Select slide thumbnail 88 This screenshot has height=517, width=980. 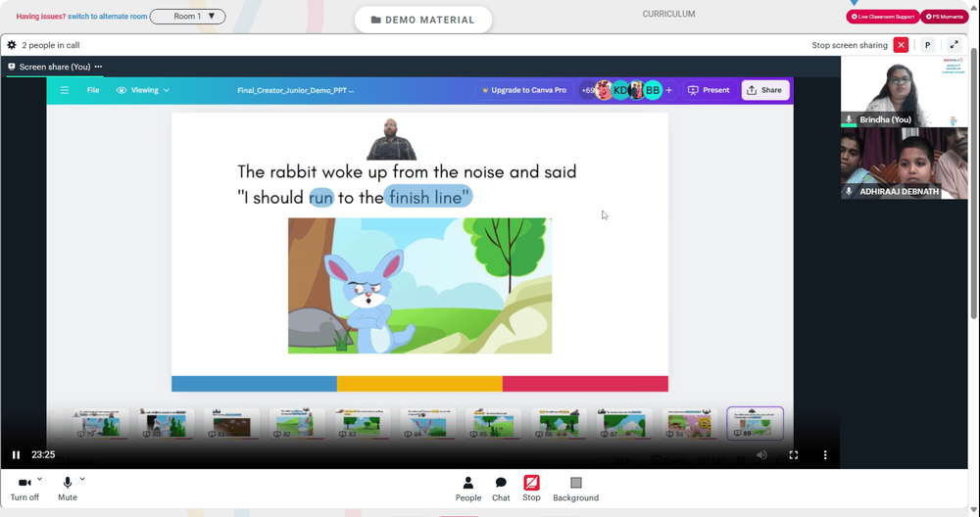click(x=689, y=424)
